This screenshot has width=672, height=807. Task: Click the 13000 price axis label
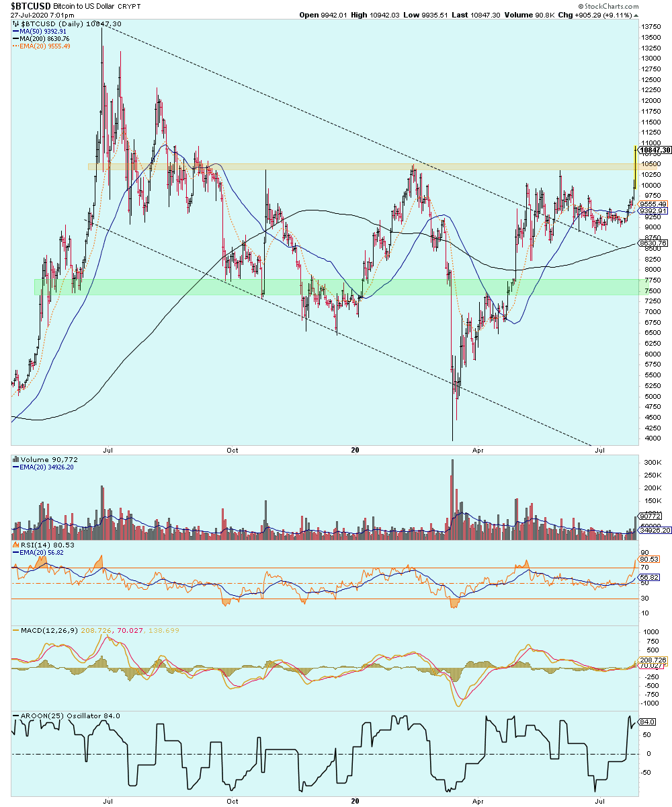pyautogui.click(x=652, y=58)
